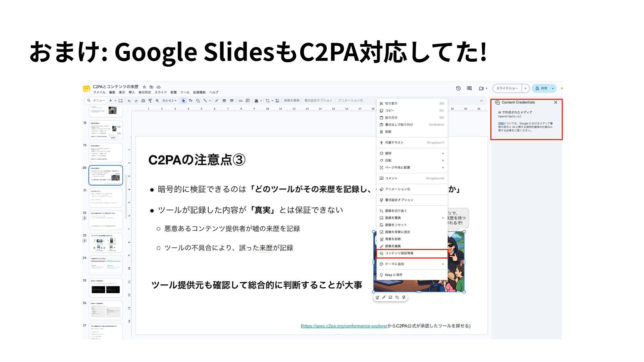The height and width of the screenshot is (362, 644).
Task: Open the version history clock icon
Action: coord(458,88)
